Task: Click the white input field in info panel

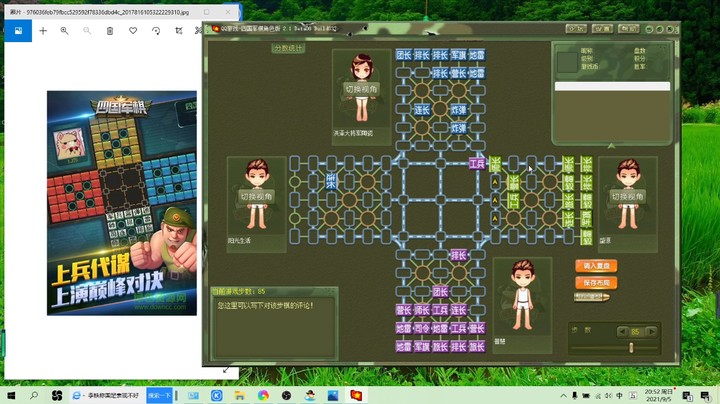Action: [612, 86]
